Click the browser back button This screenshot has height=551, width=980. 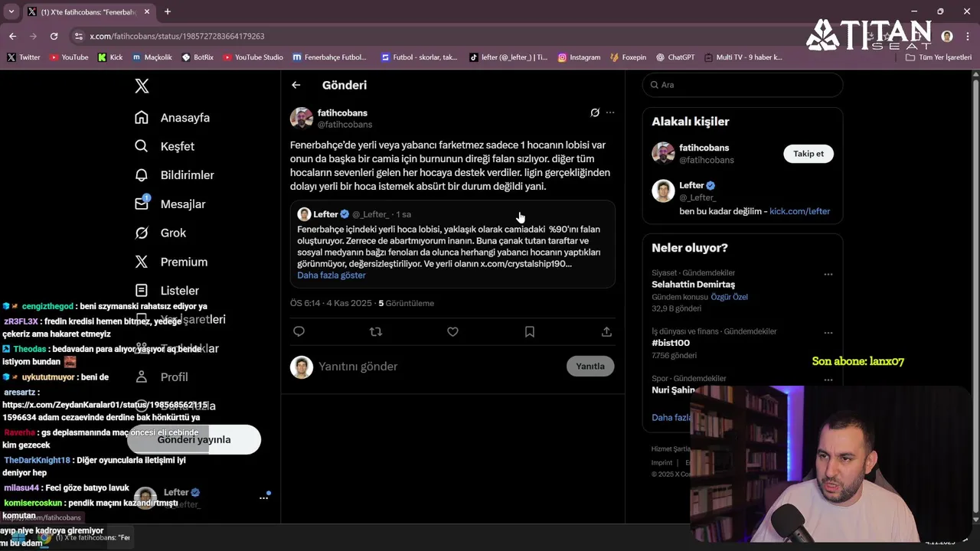[x=12, y=36]
